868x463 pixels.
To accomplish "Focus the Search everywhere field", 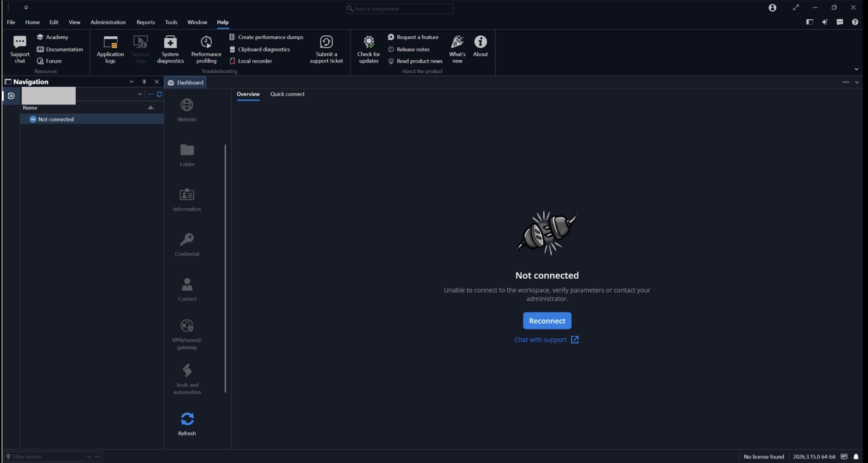I will click(x=399, y=9).
